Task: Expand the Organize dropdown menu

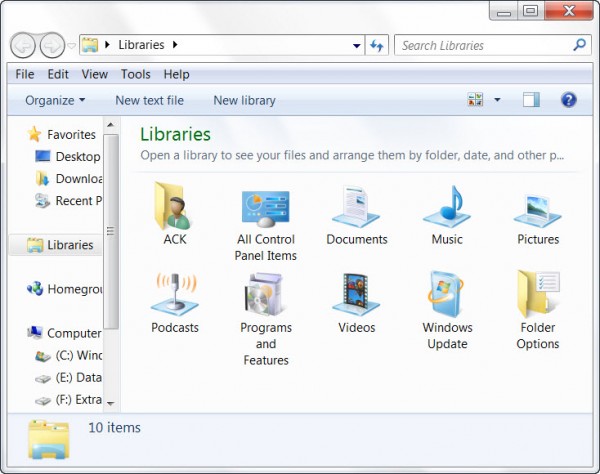Action: [x=55, y=101]
